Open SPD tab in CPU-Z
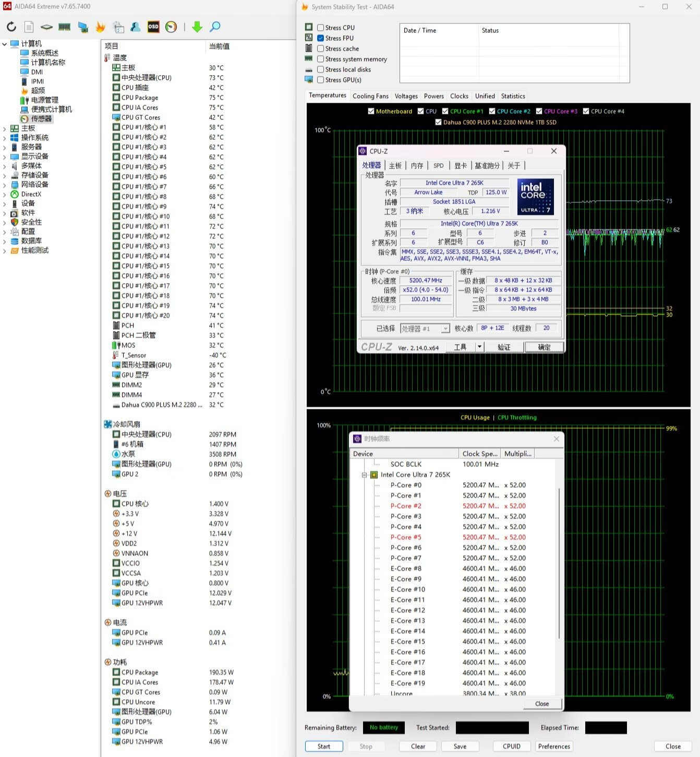This screenshot has width=700, height=757. click(439, 165)
